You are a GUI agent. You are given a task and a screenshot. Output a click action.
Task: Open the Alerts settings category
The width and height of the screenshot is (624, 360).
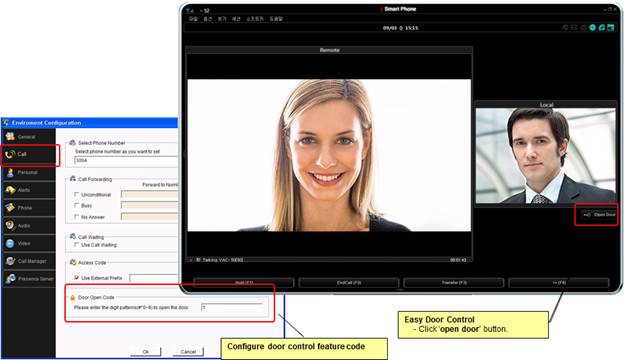[28, 190]
